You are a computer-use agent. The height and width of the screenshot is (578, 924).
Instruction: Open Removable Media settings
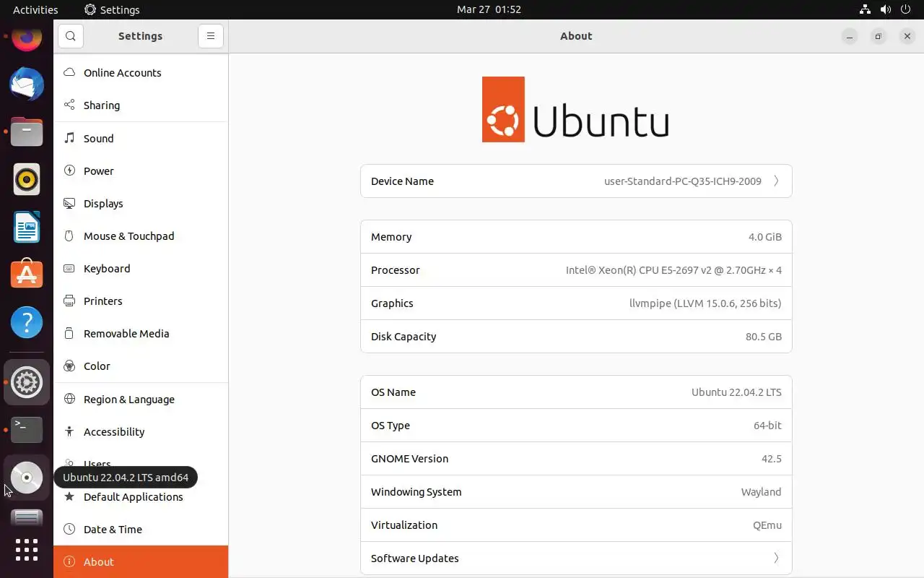coord(141,333)
